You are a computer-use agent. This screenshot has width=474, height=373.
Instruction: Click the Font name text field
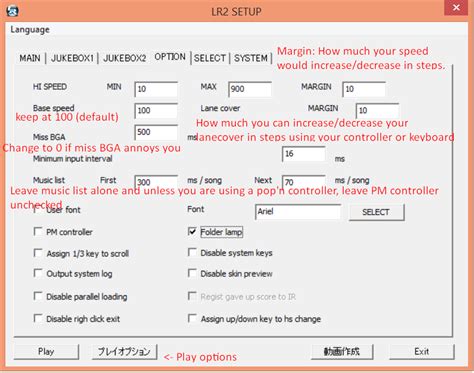[x=298, y=212]
